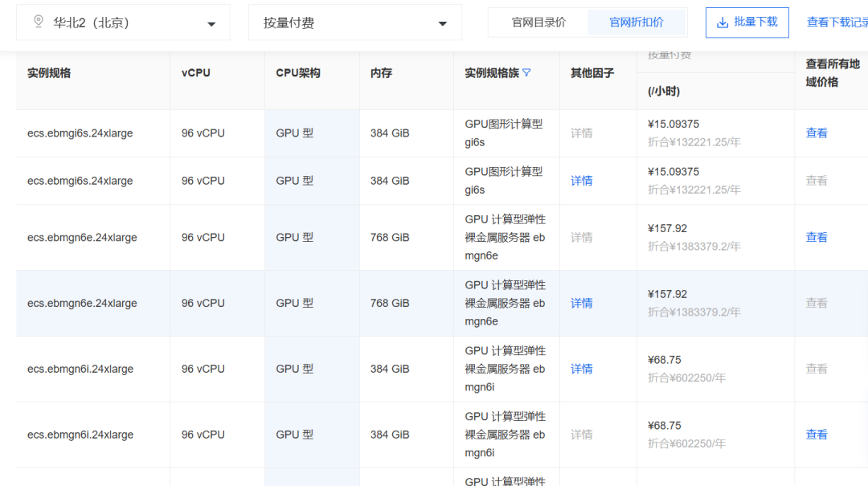868x486 pixels.
Task: Click the 实例规格 column header
Action: coord(49,73)
